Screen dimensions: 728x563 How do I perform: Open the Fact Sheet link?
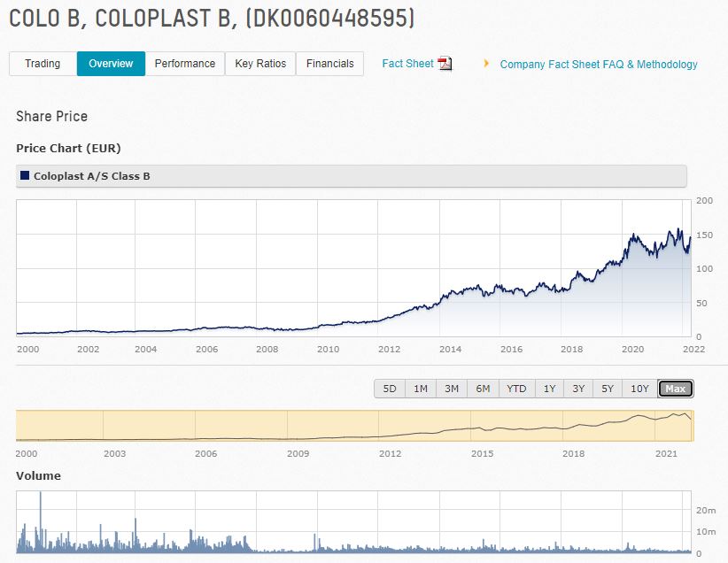coord(407,64)
